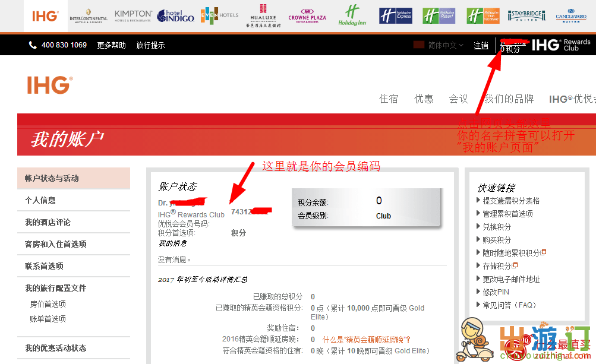
Task: Select 我的优惠活动状态 in the sidebar
Action: pyautogui.click(x=73, y=348)
